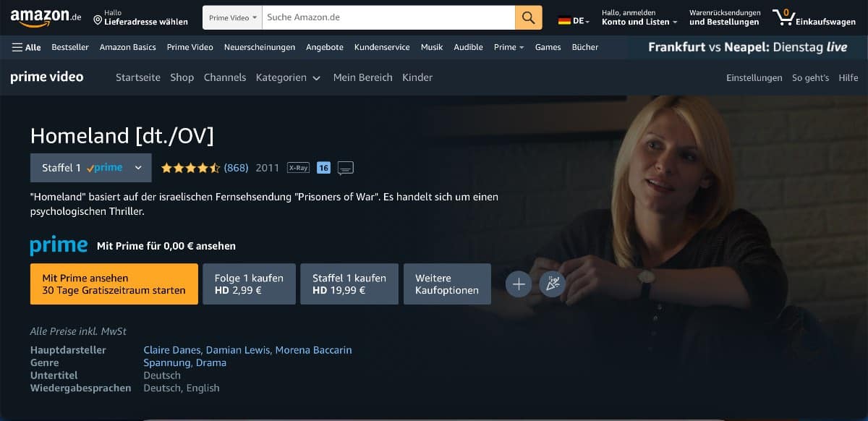
Task: Add Homeland to watchlist with plus icon
Action: pyautogui.click(x=519, y=284)
